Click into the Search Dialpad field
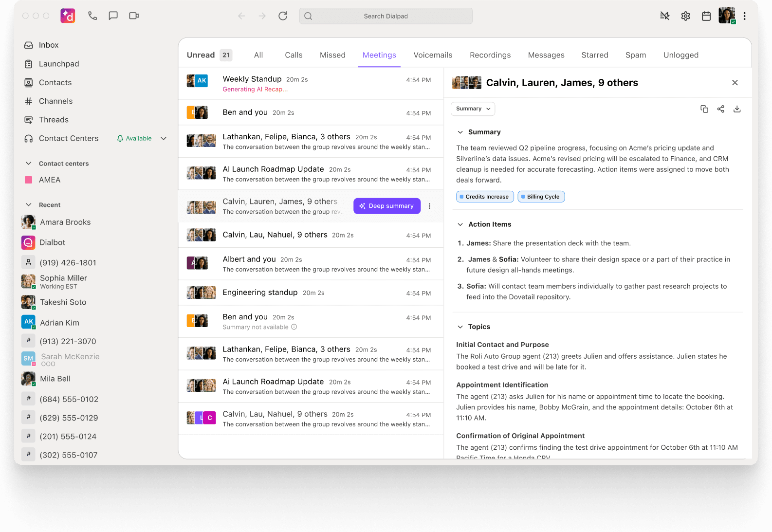772x532 pixels. click(386, 16)
